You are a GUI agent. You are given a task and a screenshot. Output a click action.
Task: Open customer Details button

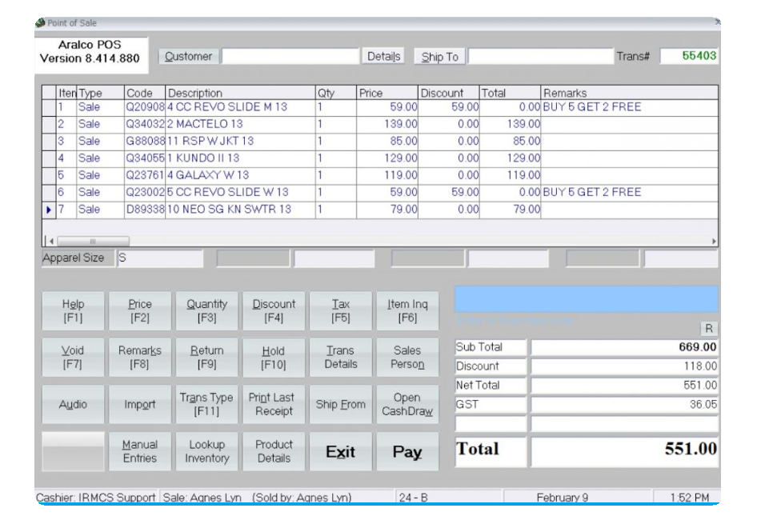pos(384,57)
